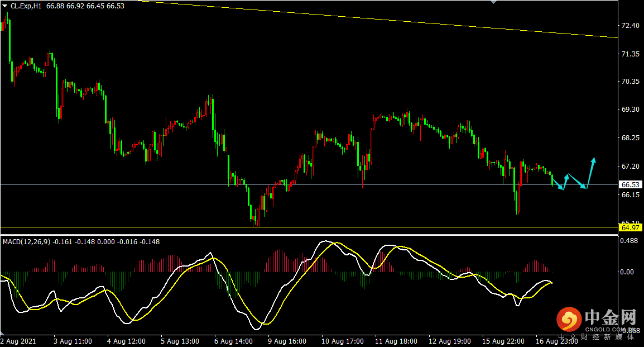Screen dimensions: 644x347
Task: Click the 71.35 price axis label
Action: 631,54
